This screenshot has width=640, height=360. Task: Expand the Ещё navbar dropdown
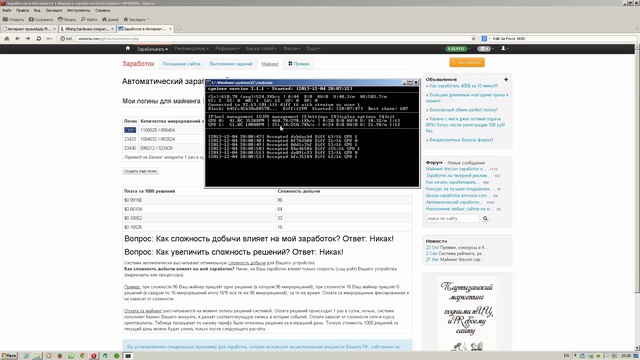pyautogui.click(x=313, y=49)
